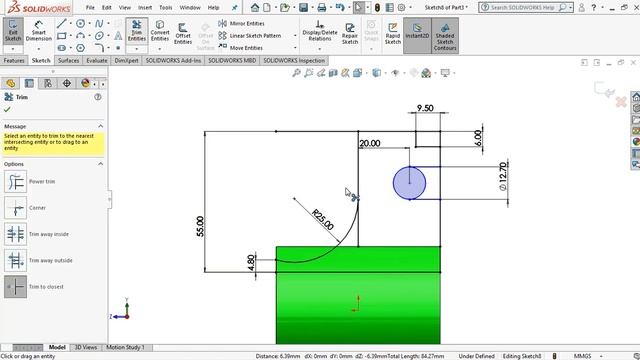This screenshot has width=640, height=360.
Task: Open Trim help question mark
Action: (98, 97)
